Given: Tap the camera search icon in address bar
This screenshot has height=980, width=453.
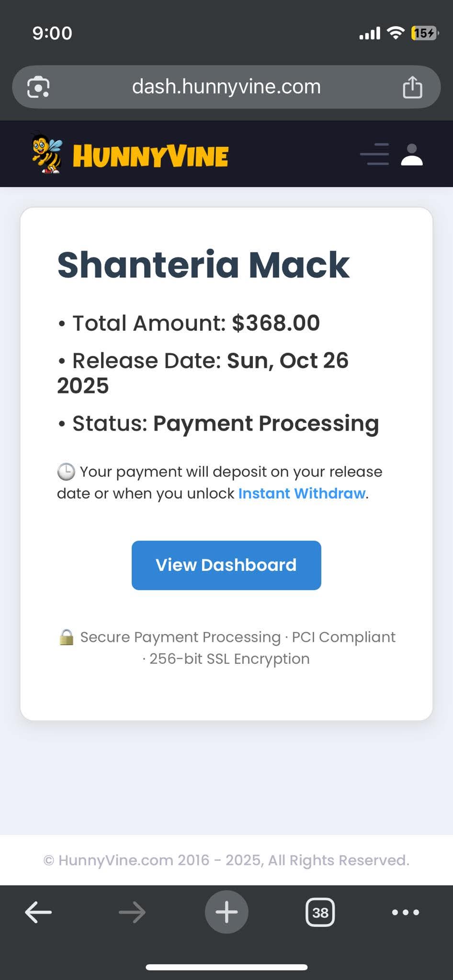Looking at the screenshot, I should 38,87.
